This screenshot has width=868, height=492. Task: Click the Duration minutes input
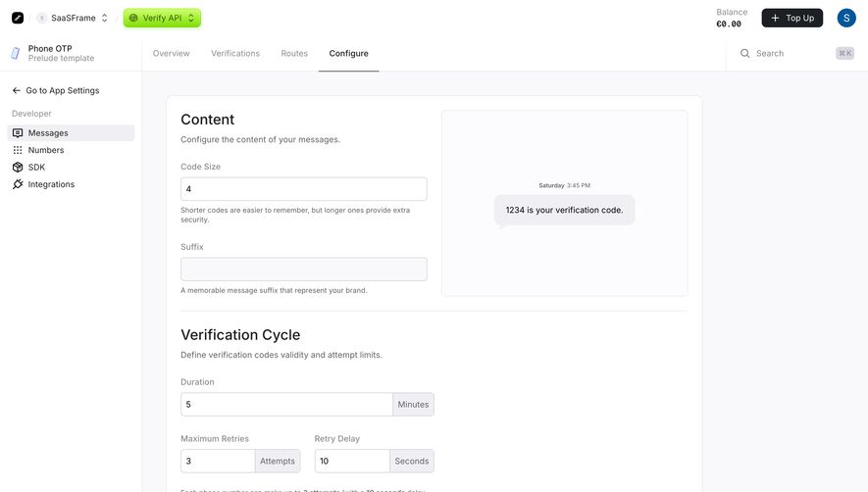pos(286,405)
